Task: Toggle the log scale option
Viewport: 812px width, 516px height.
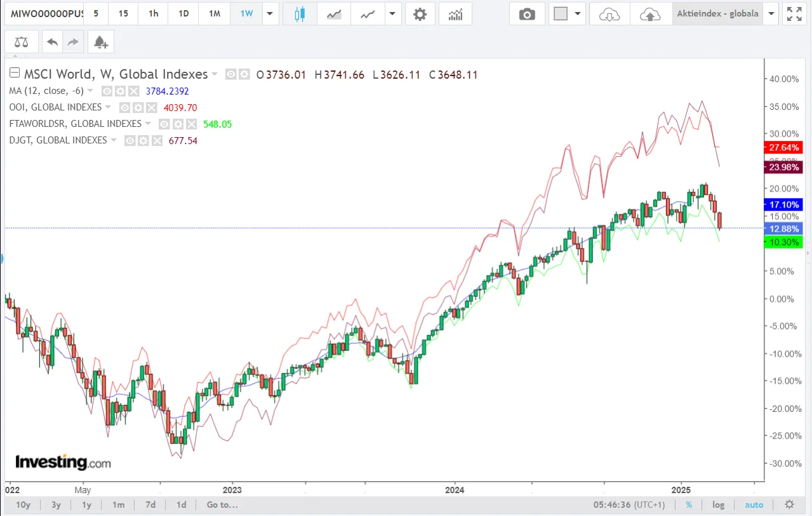Action: (718, 505)
